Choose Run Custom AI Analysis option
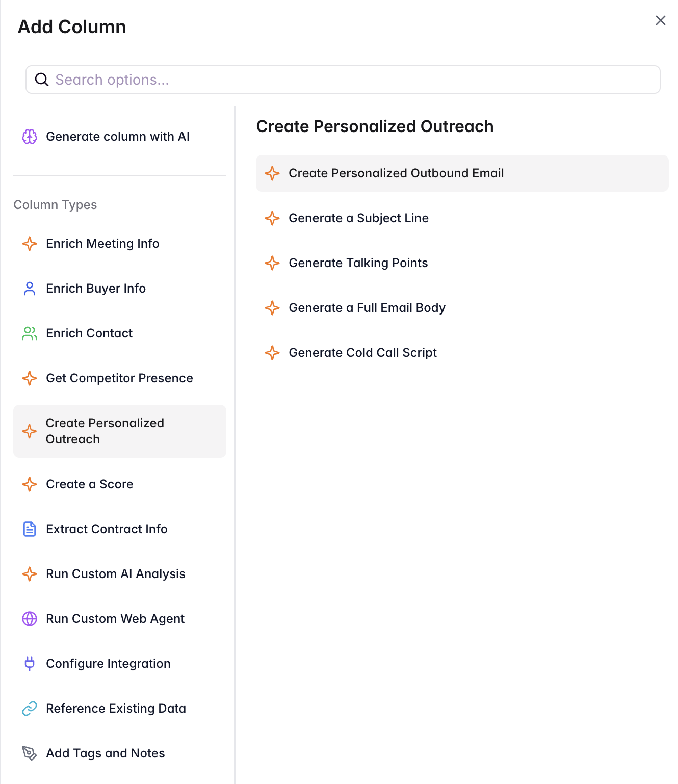 click(116, 574)
